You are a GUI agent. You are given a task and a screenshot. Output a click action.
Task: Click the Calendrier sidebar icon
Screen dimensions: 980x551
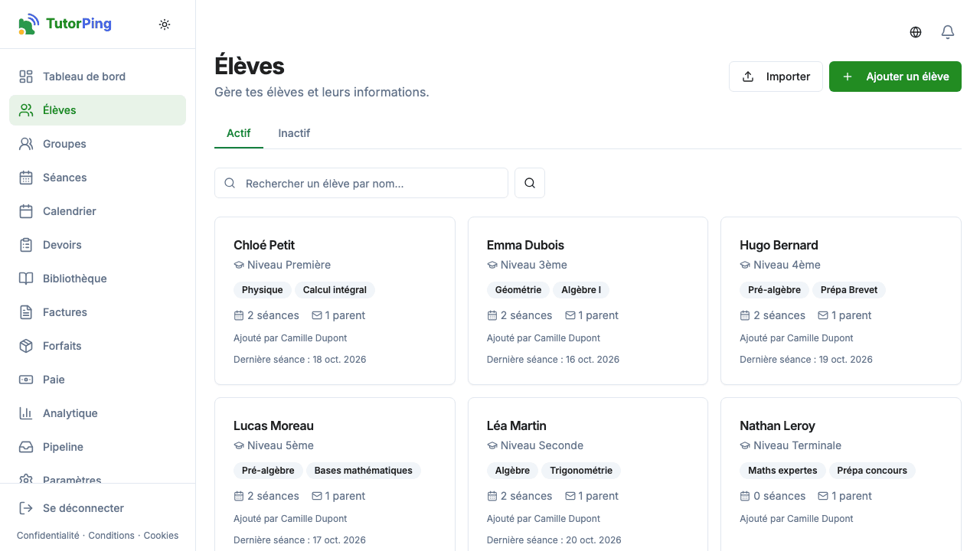[x=26, y=211]
